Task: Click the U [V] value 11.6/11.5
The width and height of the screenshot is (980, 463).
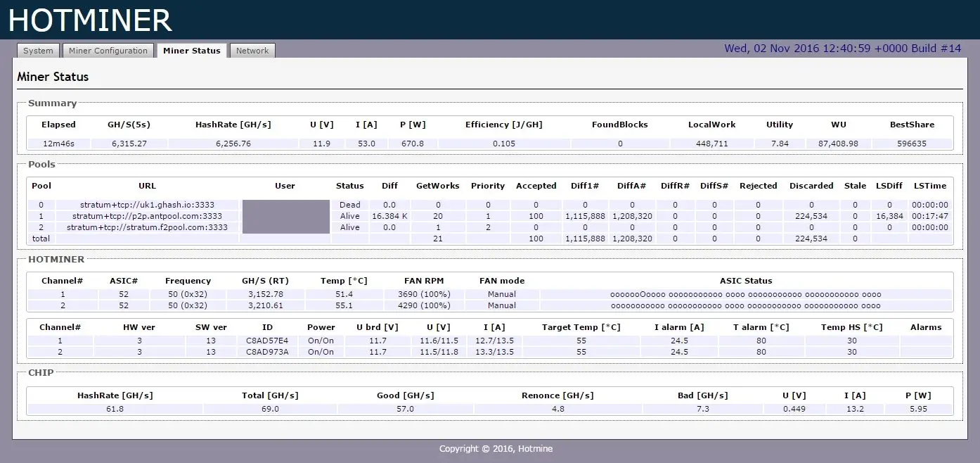Action: click(439, 341)
